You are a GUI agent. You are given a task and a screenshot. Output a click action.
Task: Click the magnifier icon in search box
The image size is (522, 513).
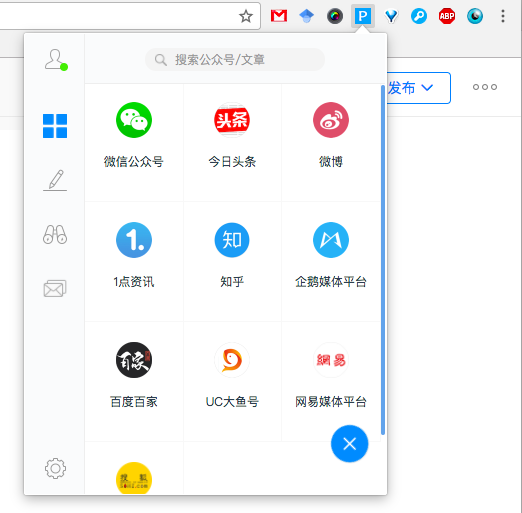point(161,60)
